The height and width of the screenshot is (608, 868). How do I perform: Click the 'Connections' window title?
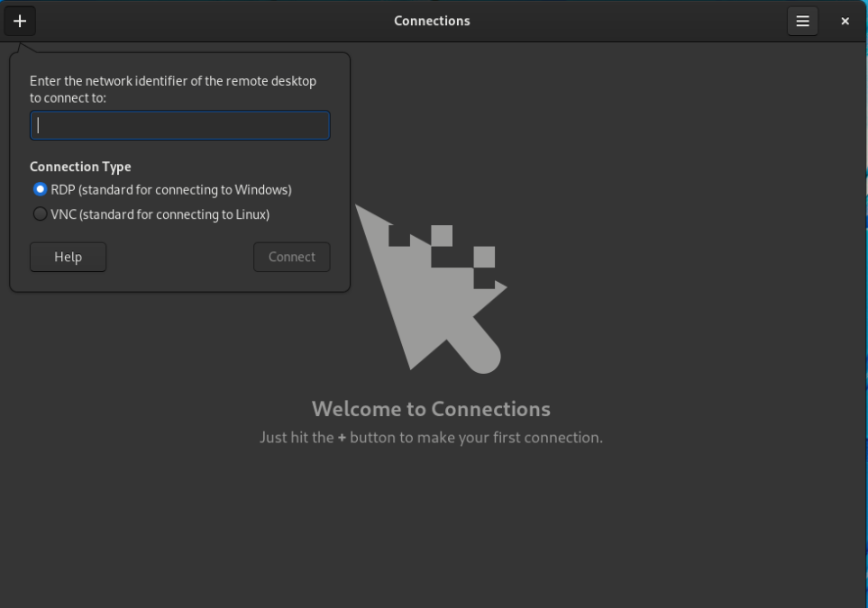432,21
